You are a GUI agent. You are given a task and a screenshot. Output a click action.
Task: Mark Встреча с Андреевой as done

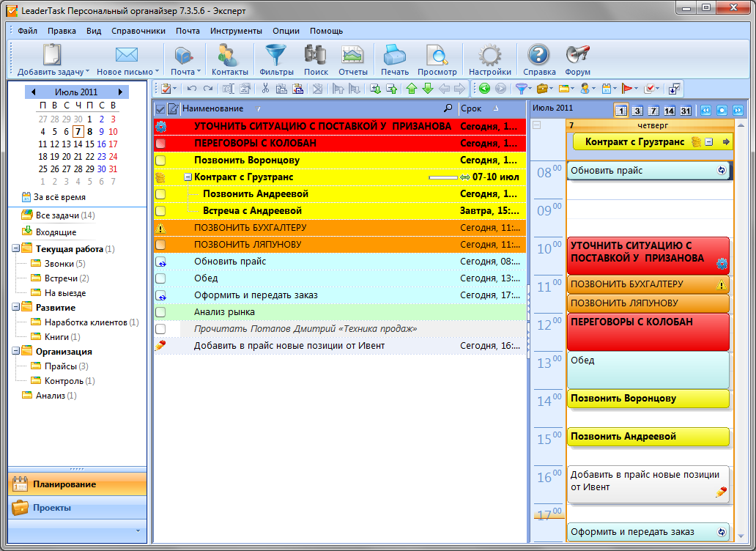point(160,211)
